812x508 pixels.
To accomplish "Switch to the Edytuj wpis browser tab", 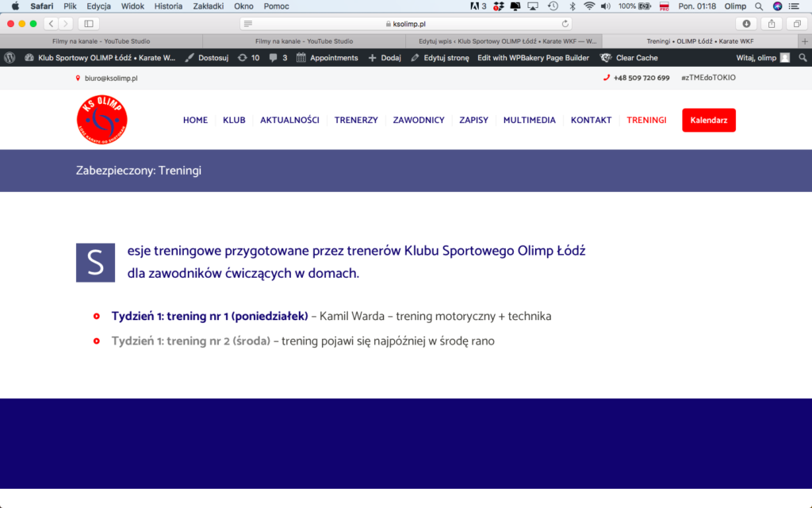I will pos(507,40).
